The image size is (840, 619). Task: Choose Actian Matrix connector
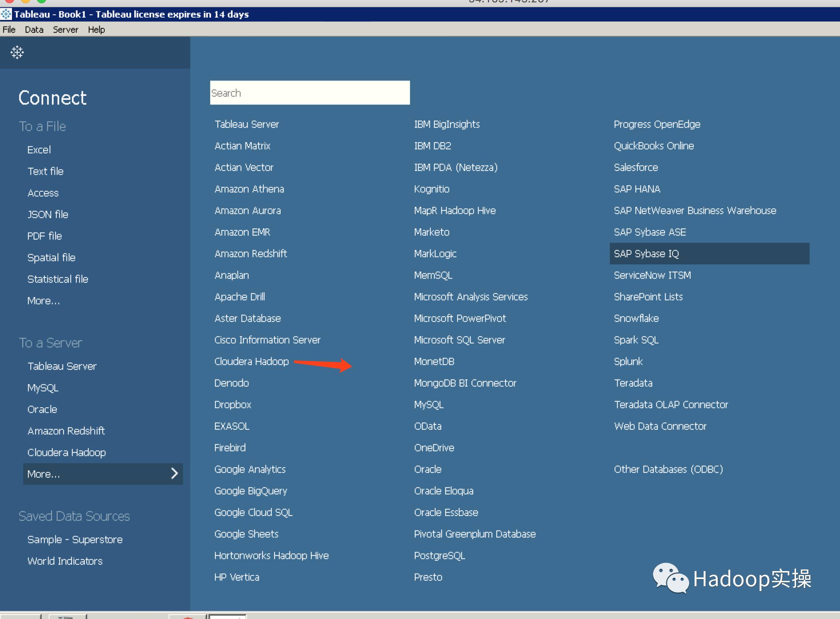click(243, 146)
